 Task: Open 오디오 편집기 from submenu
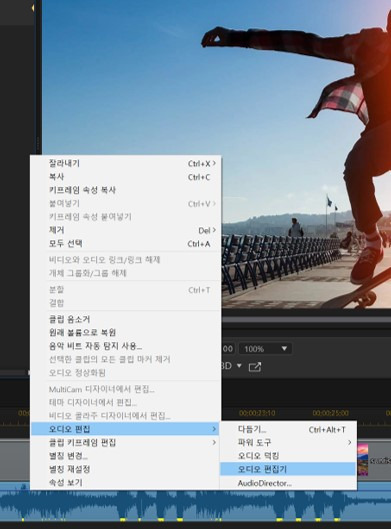pos(288,469)
